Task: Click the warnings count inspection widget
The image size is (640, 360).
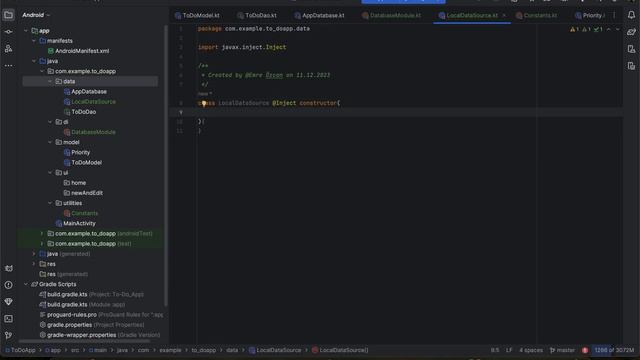Action: 587,29
